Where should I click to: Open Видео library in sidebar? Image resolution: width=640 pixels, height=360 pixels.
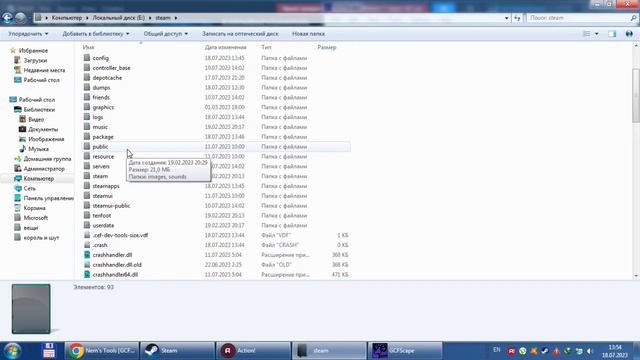pyautogui.click(x=36, y=120)
